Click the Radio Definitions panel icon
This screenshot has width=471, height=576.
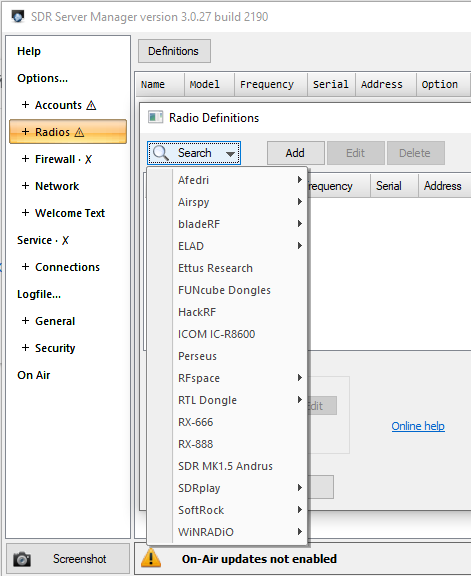coord(155,118)
